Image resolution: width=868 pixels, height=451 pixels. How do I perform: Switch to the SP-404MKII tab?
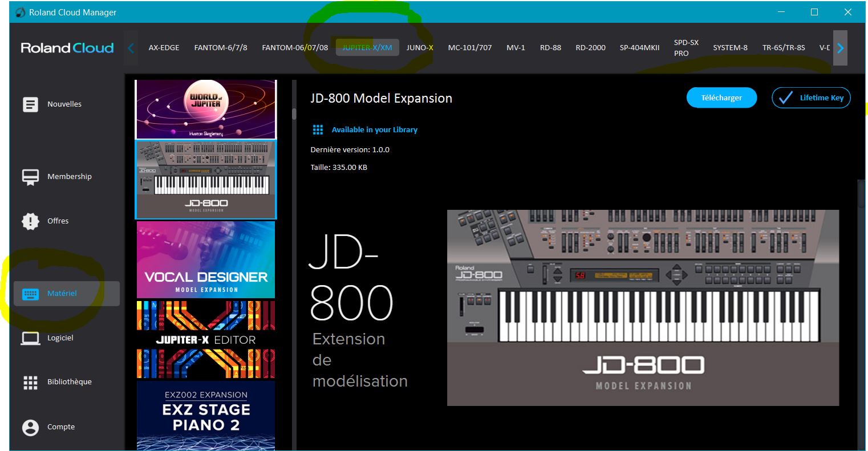coord(639,48)
